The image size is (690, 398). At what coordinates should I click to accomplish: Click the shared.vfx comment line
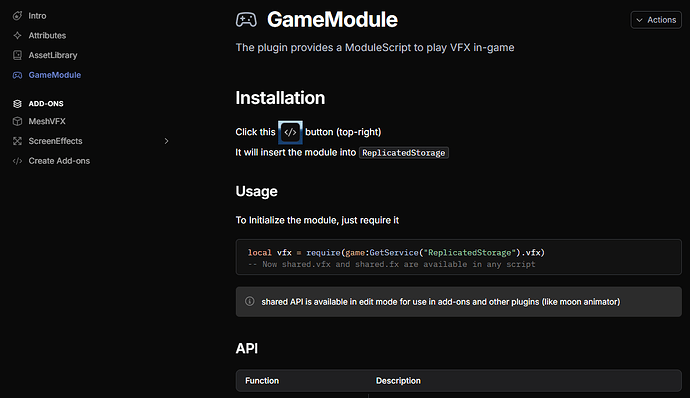point(392,264)
